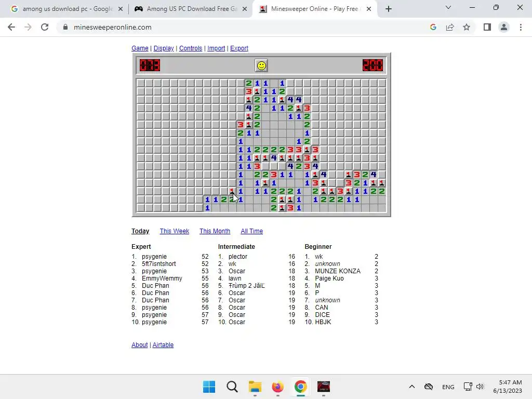Click the Google icon in address bar

(433, 27)
